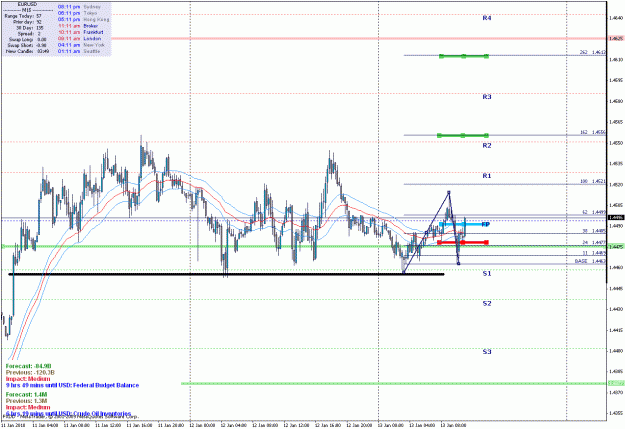Click the R4 pivot level label
The width and height of the screenshot is (625, 429).
[x=487, y=18]
